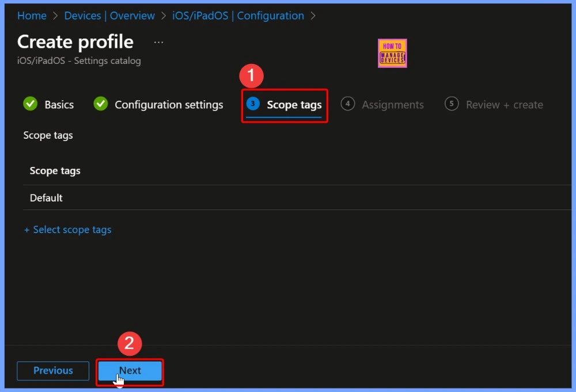This screenshot has width=576, height=392.
Task: Open the Home breadcrumb link
Action: pyautogui.click(x=32, y=16)
